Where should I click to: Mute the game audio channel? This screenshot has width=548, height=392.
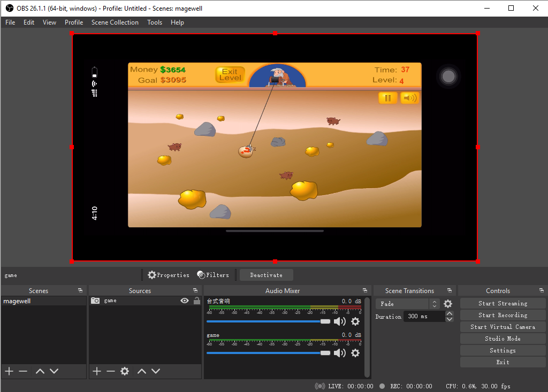(340, 353)
